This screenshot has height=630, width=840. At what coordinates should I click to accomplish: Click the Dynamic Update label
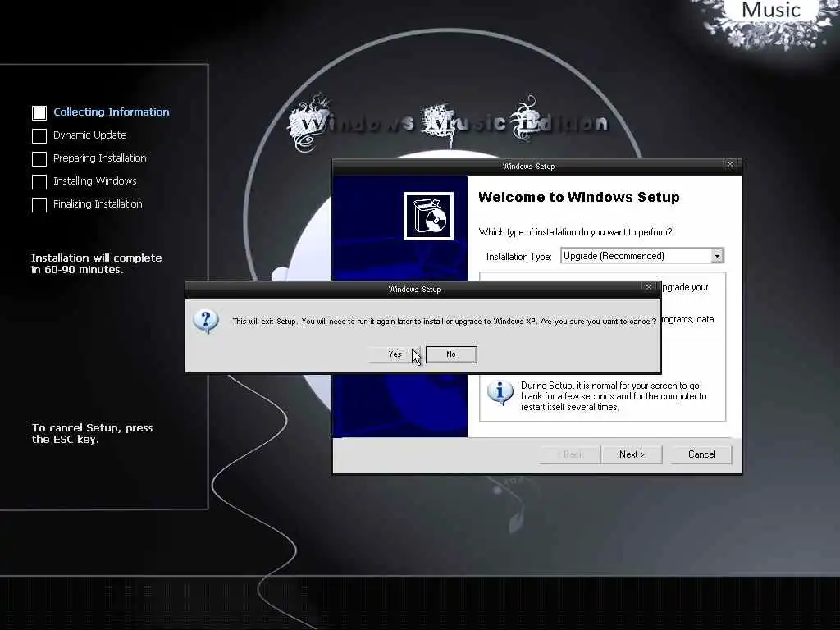[x=90, y=135]
